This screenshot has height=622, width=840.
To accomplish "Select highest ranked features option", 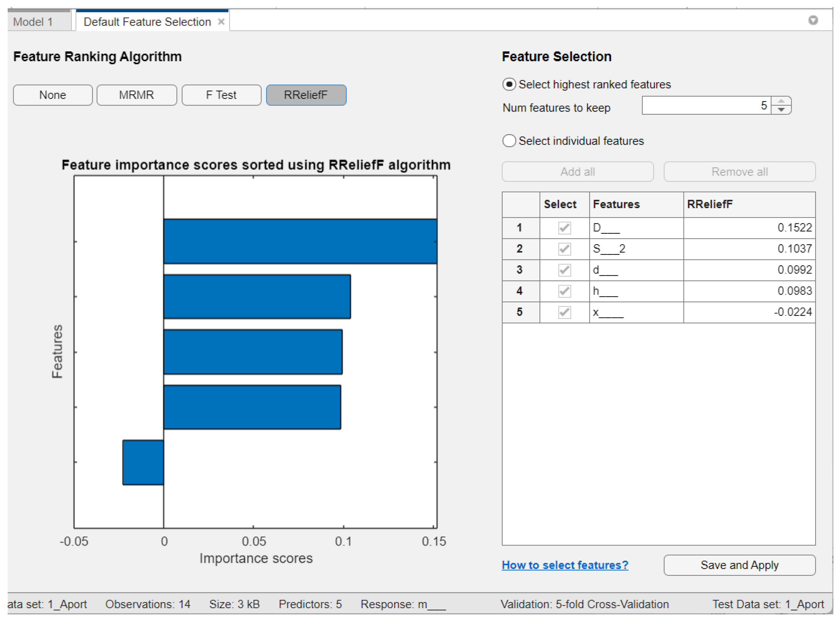I will pyautogui.click(x=509, y=84).
